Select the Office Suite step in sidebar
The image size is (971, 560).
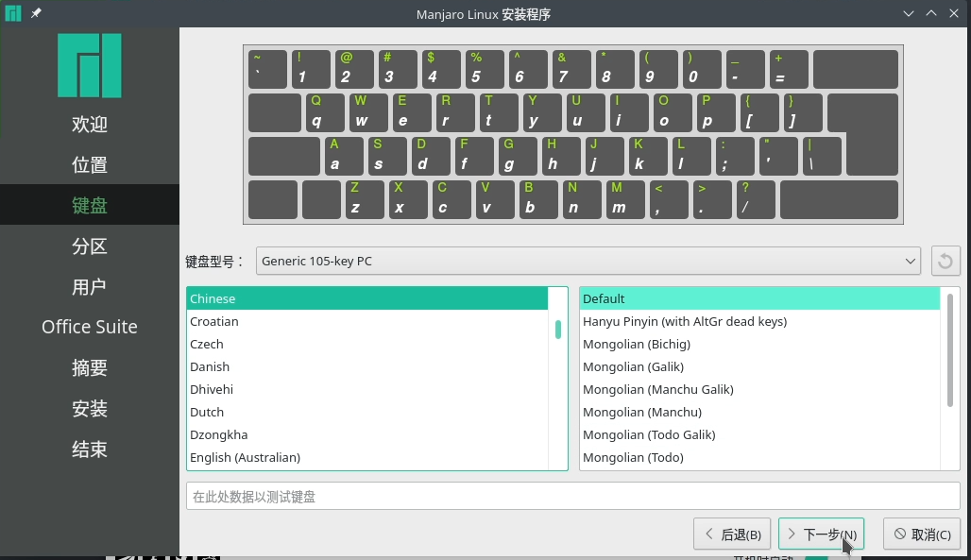tap(90, 327)
